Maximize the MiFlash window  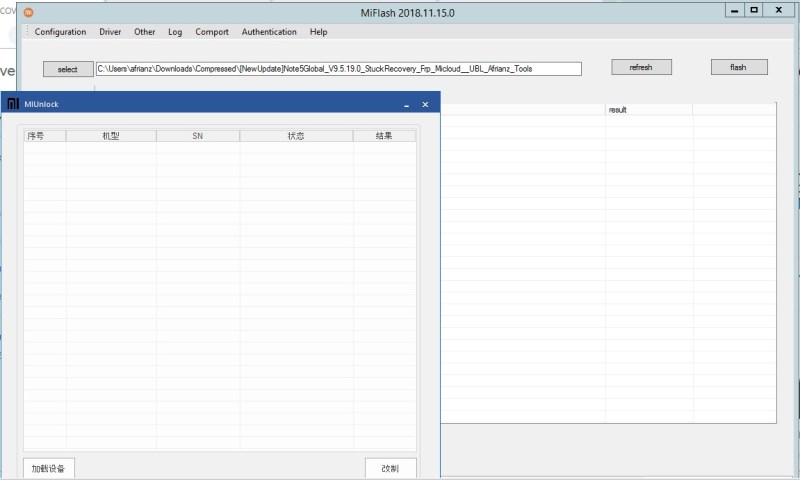(x=754, y=10)
